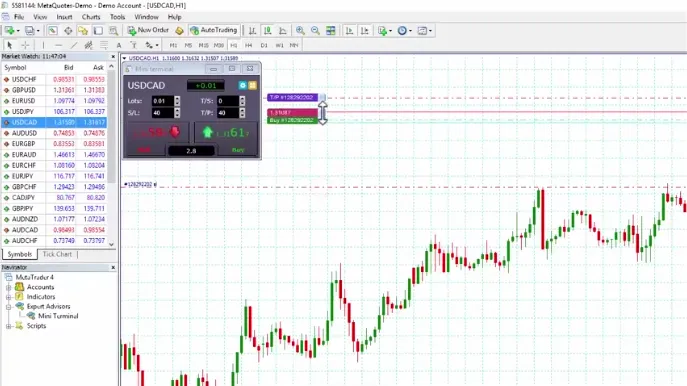Open the Market Watch toolbar icon
This screenshot has width=687, height=386.
click(53, 31)
